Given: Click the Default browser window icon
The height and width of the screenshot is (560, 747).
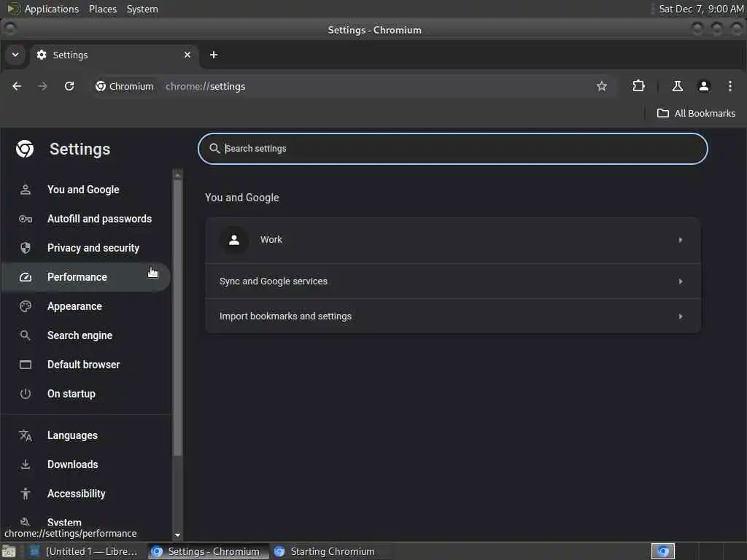Looking at the screenshot, I should click(26, 365).
